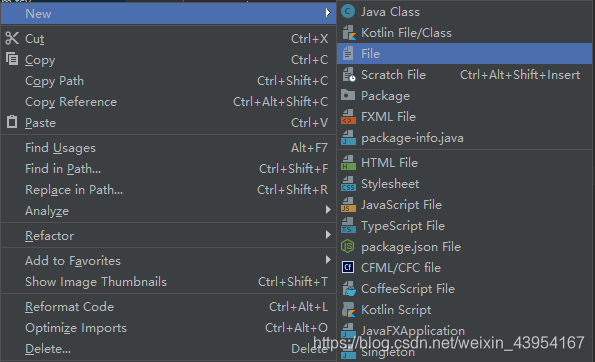Choose Optimize Imports menu entry
The image size is (595, 362).
point(168,328)
